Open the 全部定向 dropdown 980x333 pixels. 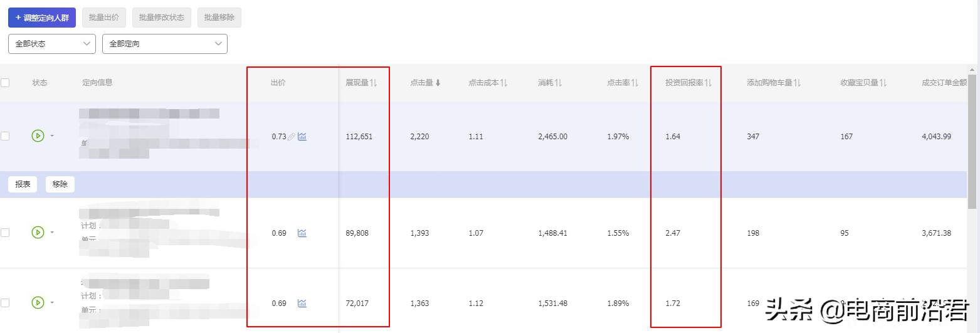point(165,44)
